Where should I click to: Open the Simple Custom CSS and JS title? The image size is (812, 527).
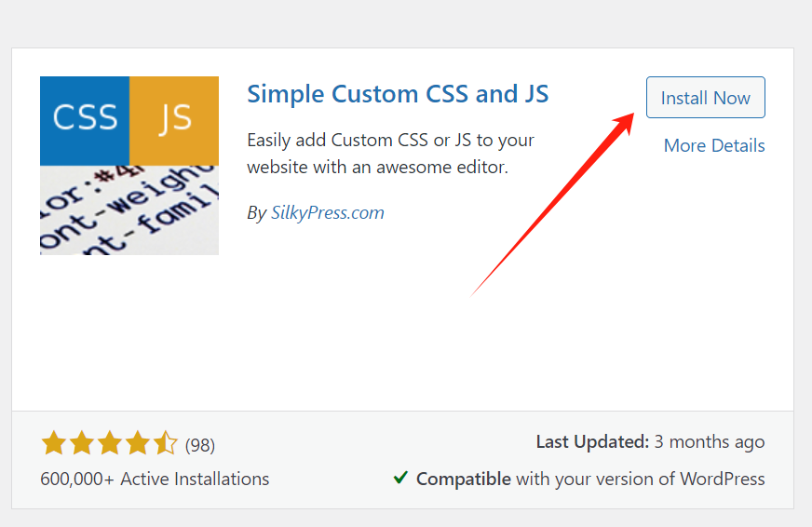tap(398, 94)
